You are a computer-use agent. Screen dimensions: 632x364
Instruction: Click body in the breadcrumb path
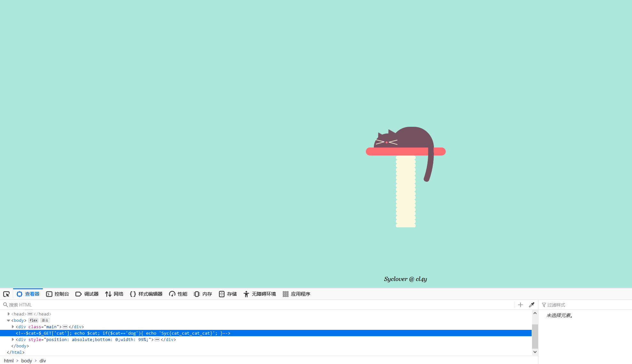tap(27, 361)
